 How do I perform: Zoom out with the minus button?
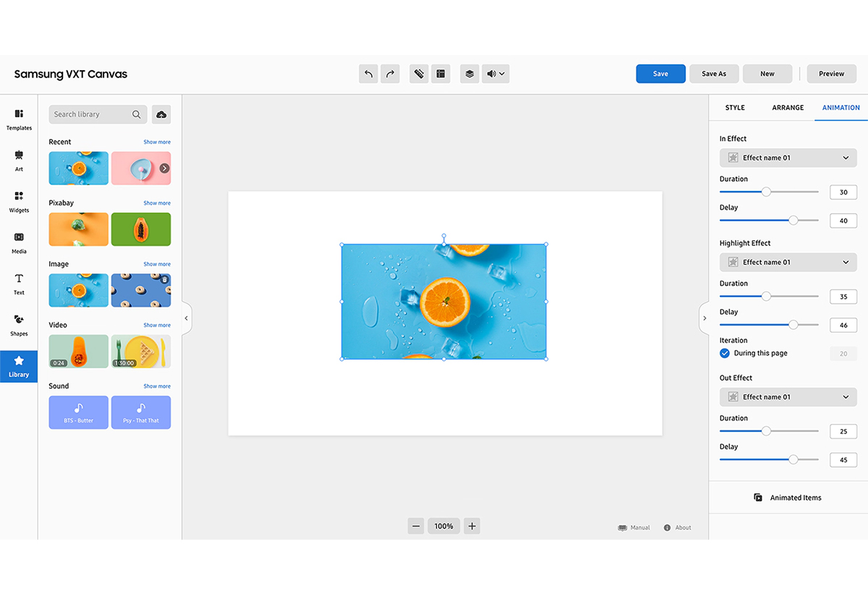click(x=415, y=526)
